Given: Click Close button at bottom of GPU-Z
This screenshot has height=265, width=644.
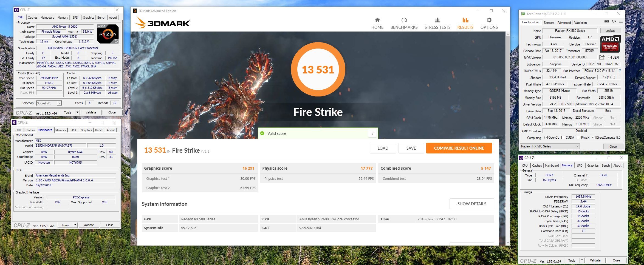Looking at the screenshot, I should tap(613, 146).
